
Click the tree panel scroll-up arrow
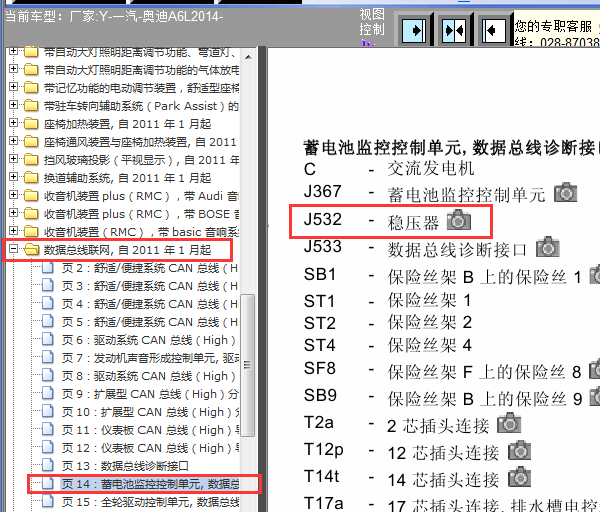tap(248, 57)
